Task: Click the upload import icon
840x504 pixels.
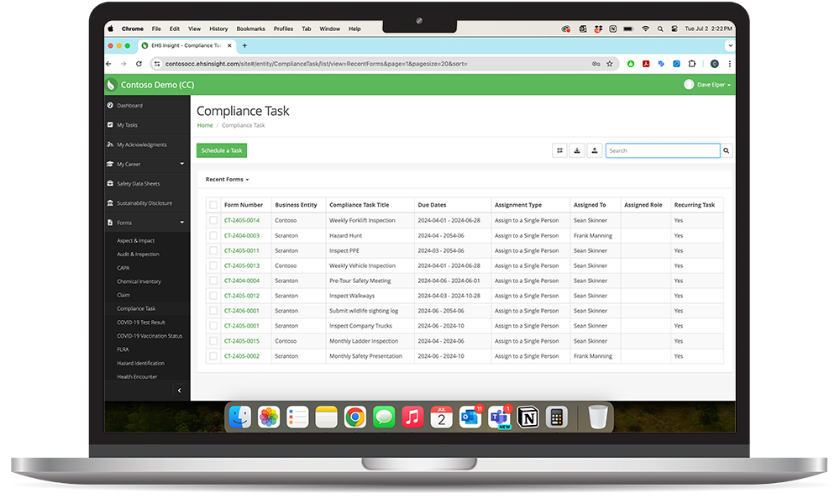Action: pos(595,150)
